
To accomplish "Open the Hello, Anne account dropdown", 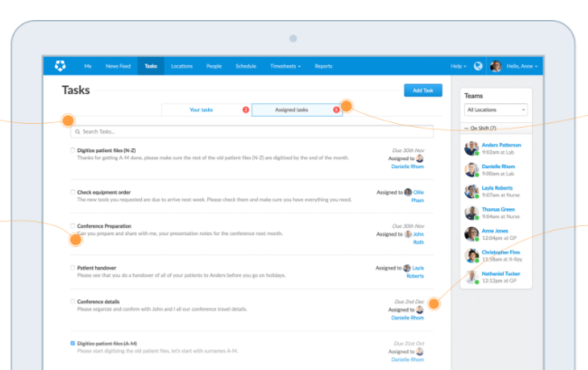I will click(522, 66).
